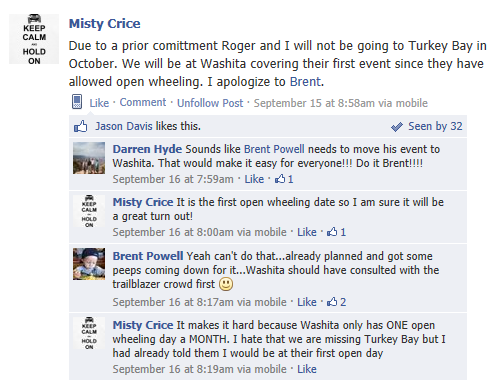Image resolution: width=497 pixels, height=389 pixels.
Task: Click the Brent mention in the post text
Action: click(305, 82)
